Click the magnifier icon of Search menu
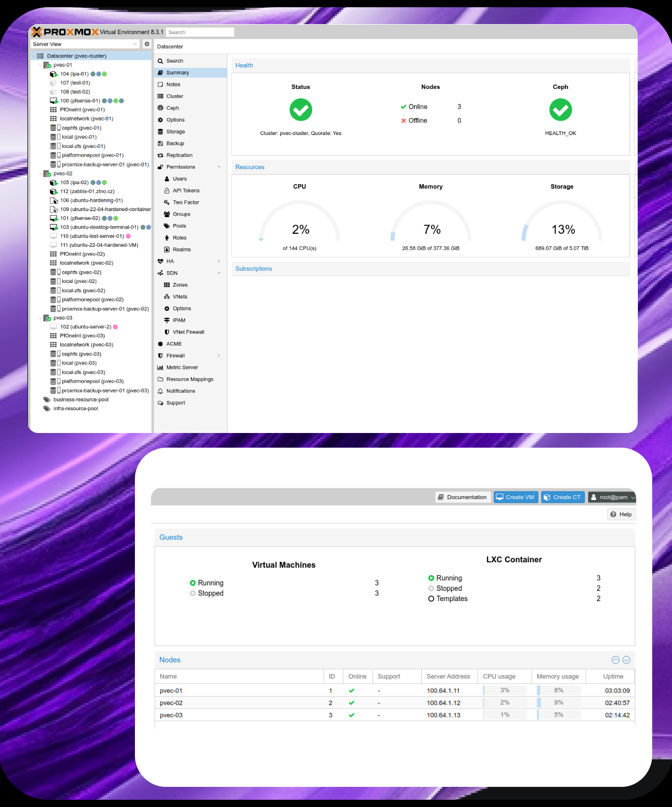672x807 pixels. click(160, 61)
